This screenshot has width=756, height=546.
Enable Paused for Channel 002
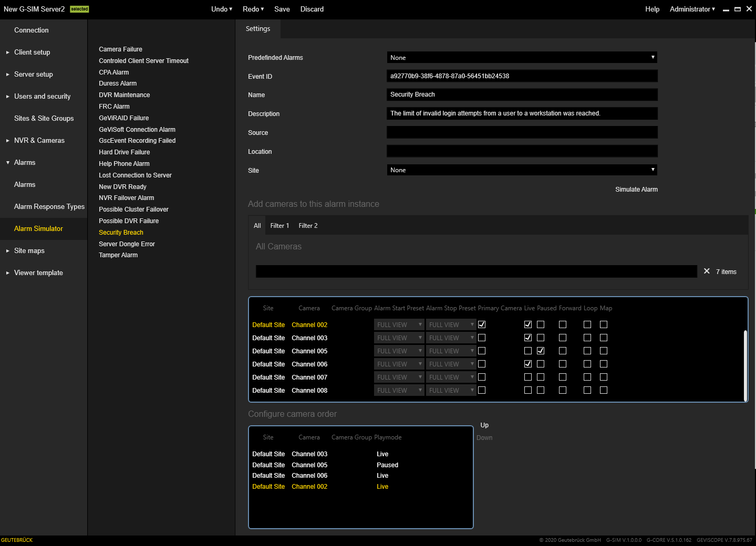point(541,324)
